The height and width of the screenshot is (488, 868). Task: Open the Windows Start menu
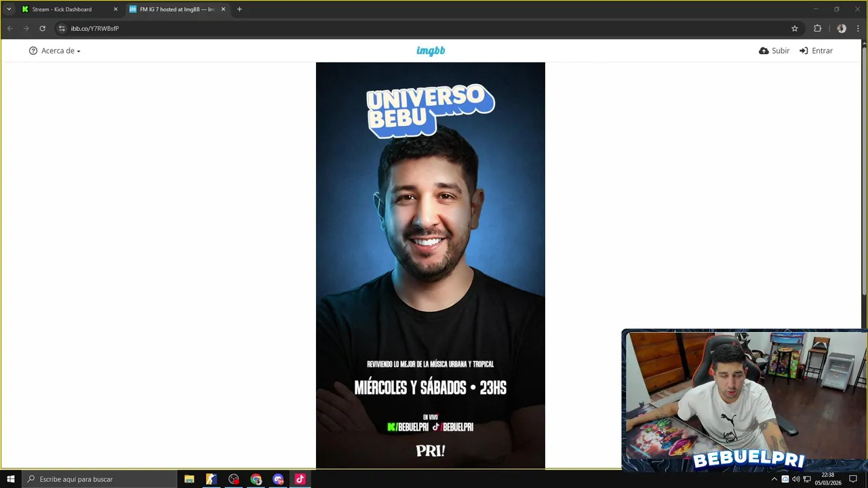tap(11, 479)
